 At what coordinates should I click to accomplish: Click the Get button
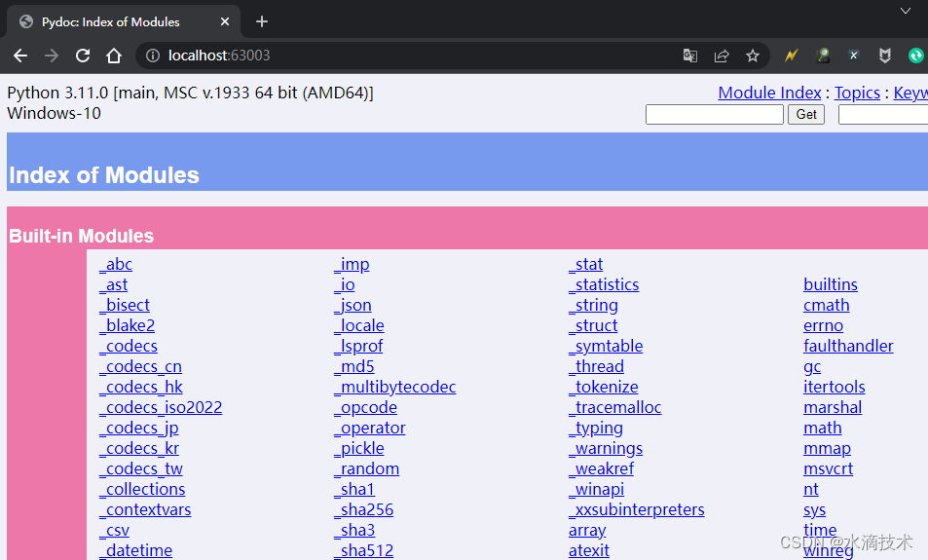click(806, 114)
